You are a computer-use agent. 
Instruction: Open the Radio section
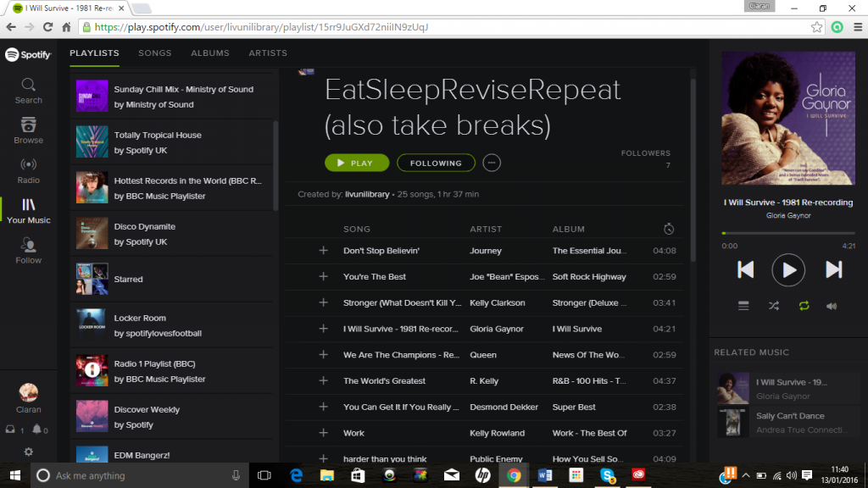28,171
